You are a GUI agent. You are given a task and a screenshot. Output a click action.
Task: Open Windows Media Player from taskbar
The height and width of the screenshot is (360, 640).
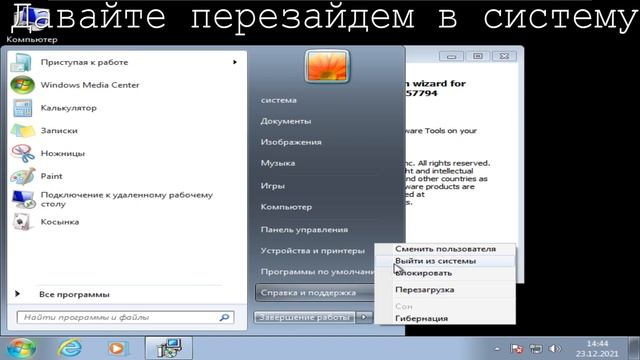pyautogui.click(x=118, y=349)
